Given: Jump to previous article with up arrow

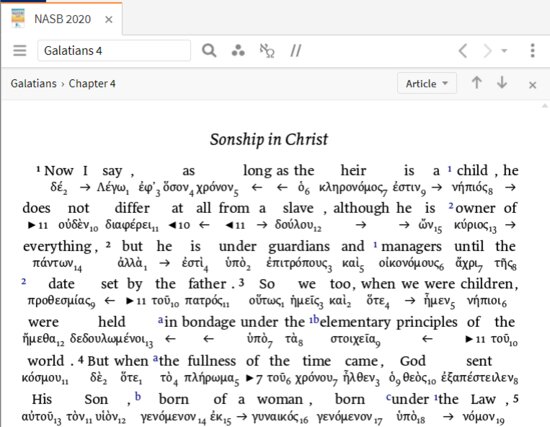Looking at the screenshot, I should pos(476,83).
